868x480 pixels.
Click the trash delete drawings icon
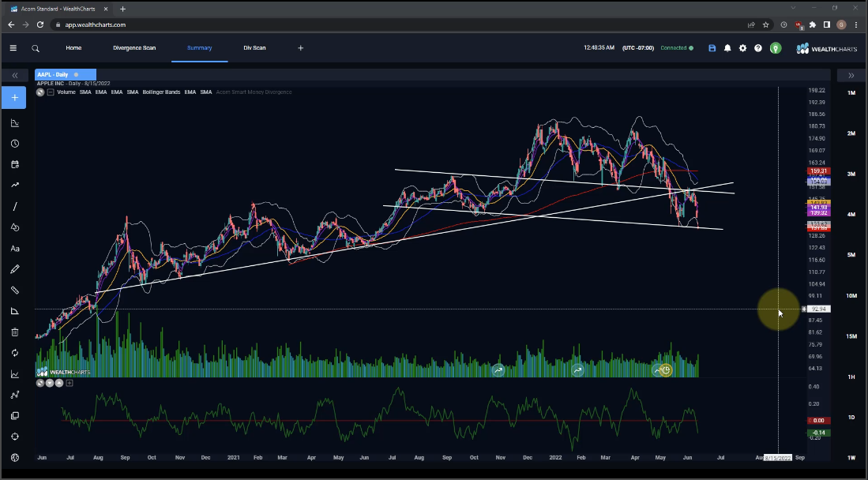coord(15,332)
